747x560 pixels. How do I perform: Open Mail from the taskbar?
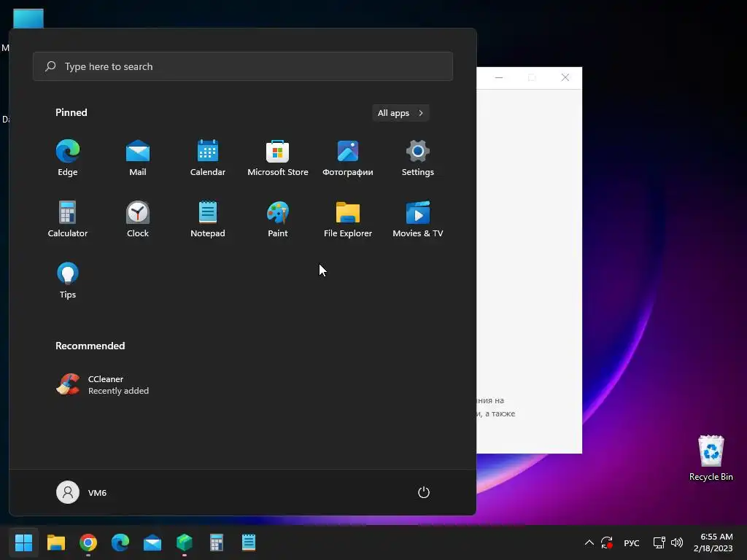[152, 542]
